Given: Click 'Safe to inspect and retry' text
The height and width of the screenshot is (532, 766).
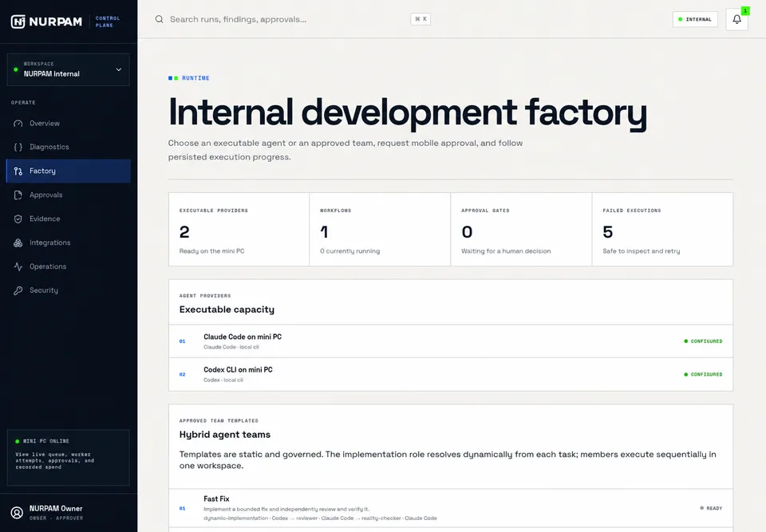Looking at the screenshot, I should click(641, 251).
